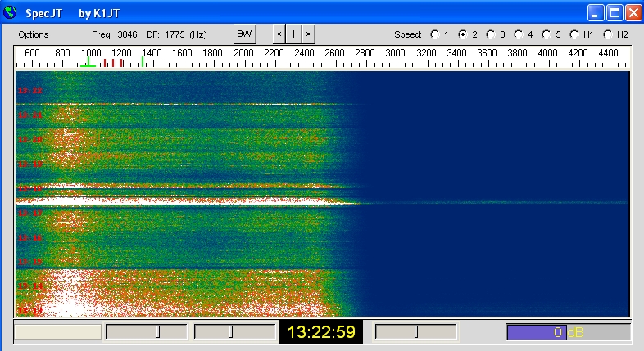Click the 13:13 time label in waterfall
Image resolution: width=644 pixels, height=351 pixels.
(30, 310)
